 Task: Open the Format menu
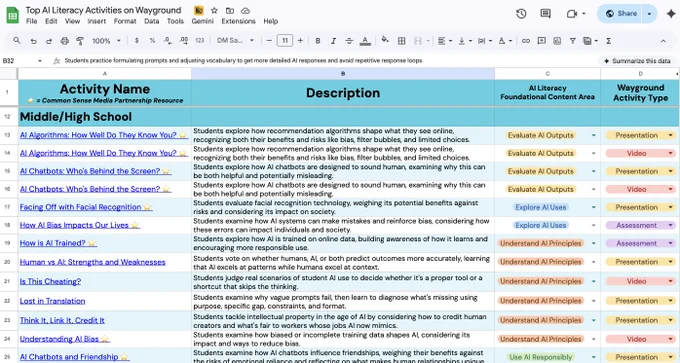125,21
